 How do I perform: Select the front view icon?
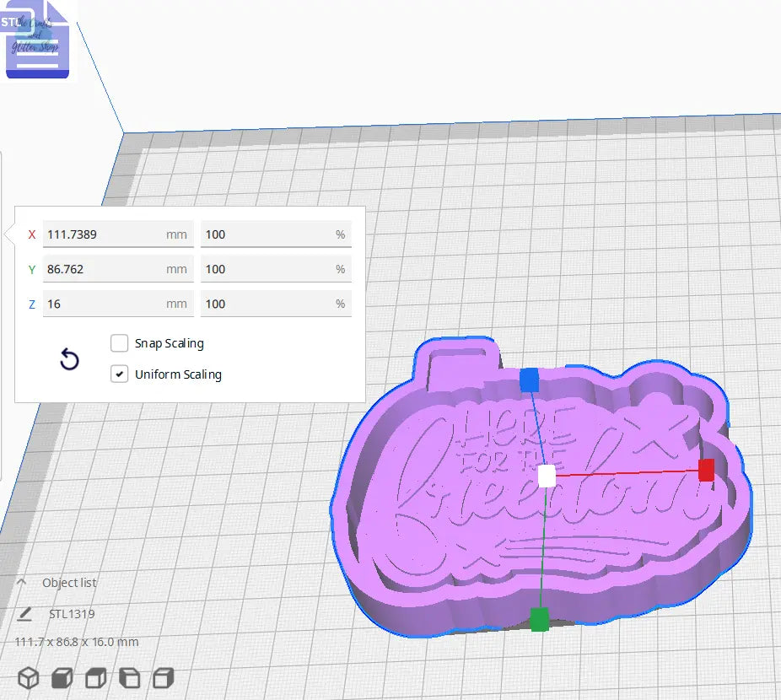(x=62, y=677)
